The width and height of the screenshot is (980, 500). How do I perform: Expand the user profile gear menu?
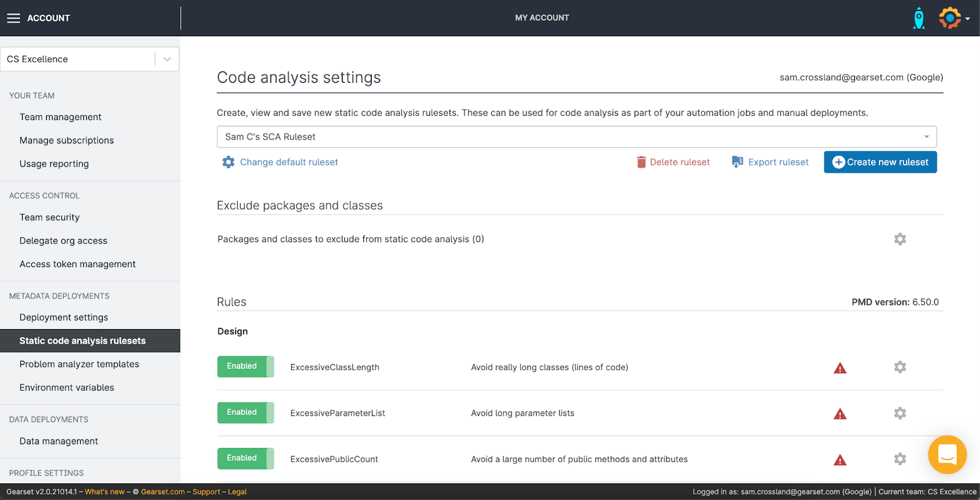pyautogui.click(x=953, y=18)
